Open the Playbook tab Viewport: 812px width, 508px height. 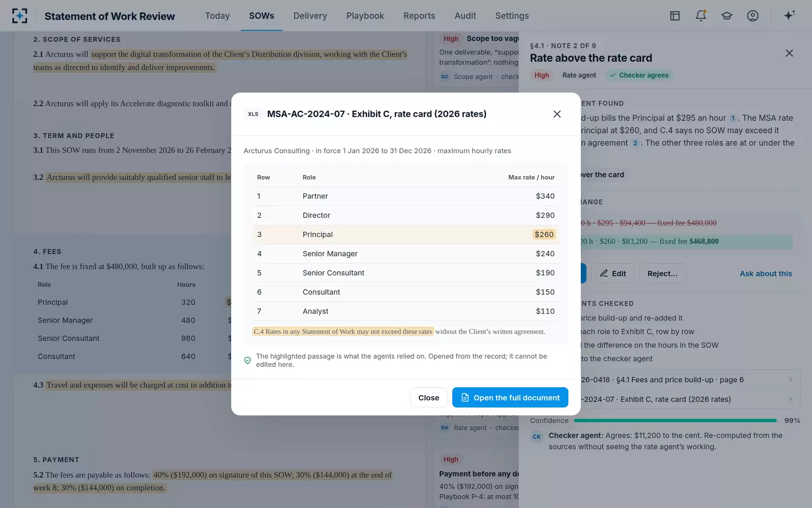pyautogui.click(x=365, y=16)
